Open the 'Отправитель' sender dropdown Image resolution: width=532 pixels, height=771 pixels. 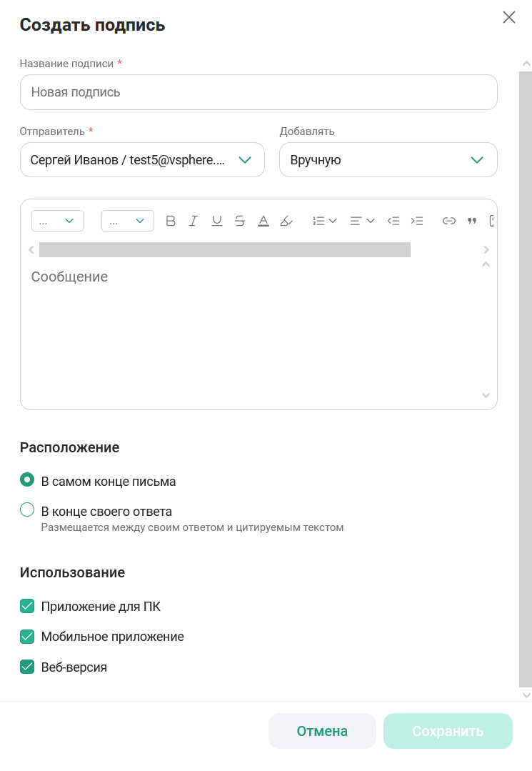point(142,160)
